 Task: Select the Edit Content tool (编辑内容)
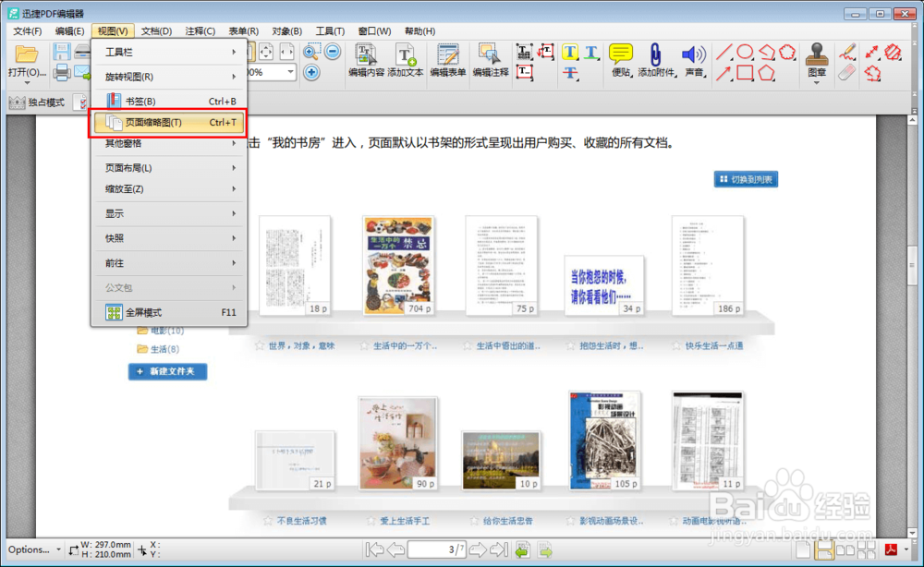pos(366,61)
